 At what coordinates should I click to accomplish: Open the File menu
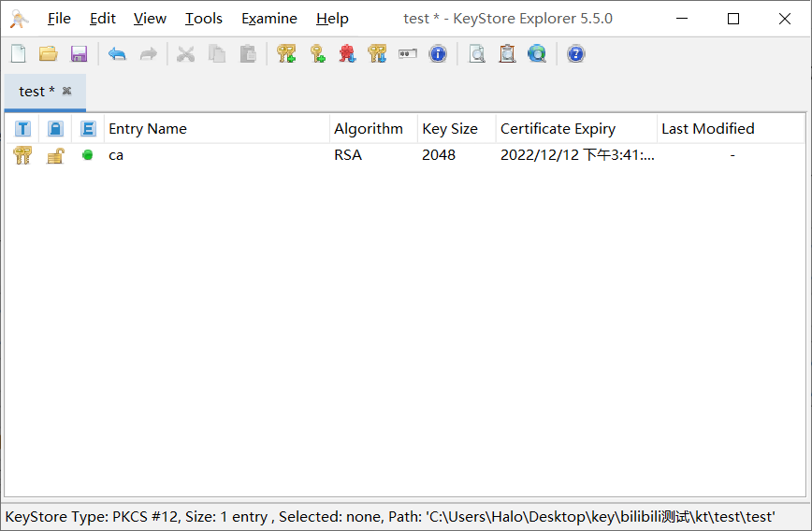(59, 19)
